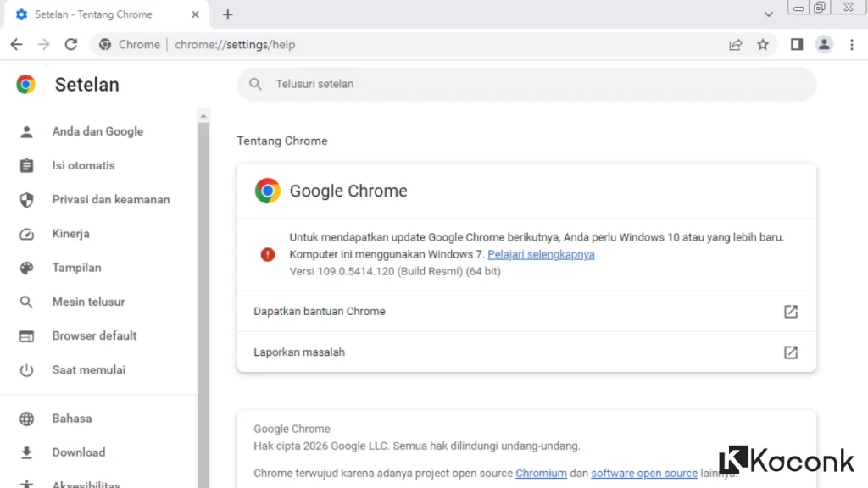Click external link icon for Laporkan masalah

tap(791, 352)
